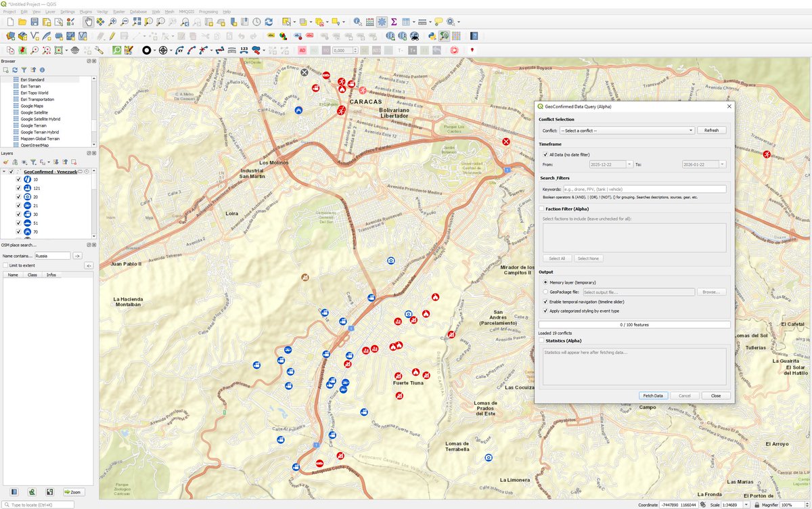Click the blue Help icon in toolbar
This screenshot has width=812, height=509.
pyautogui.click(x=474, y=36)
